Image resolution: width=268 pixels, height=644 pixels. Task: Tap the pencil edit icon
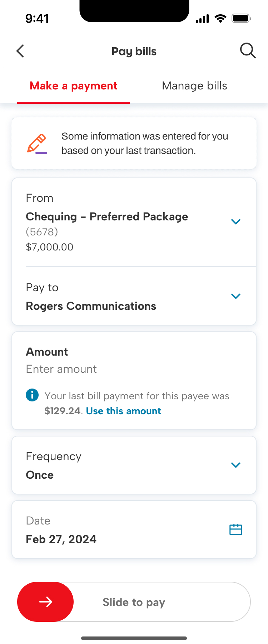37,143
